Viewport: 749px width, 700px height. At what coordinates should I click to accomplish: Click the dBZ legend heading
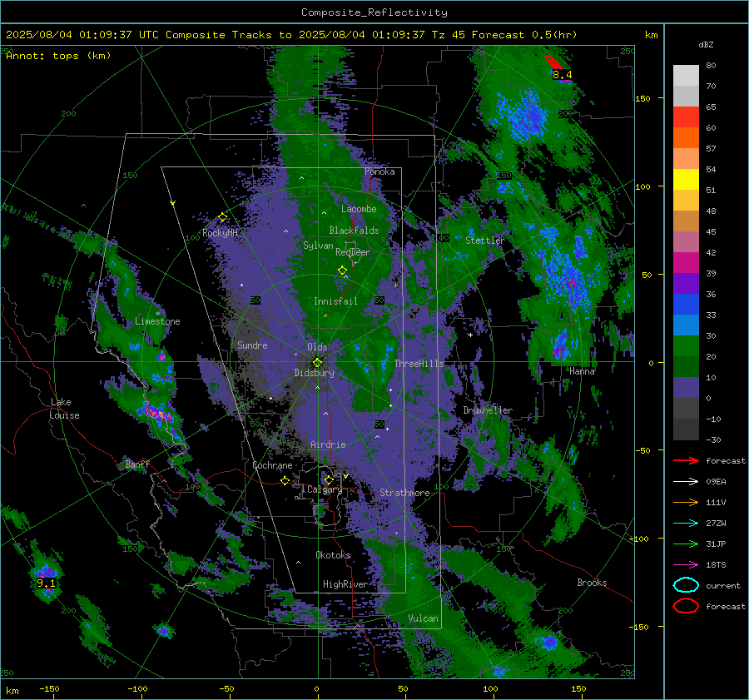tap(706, 44)
